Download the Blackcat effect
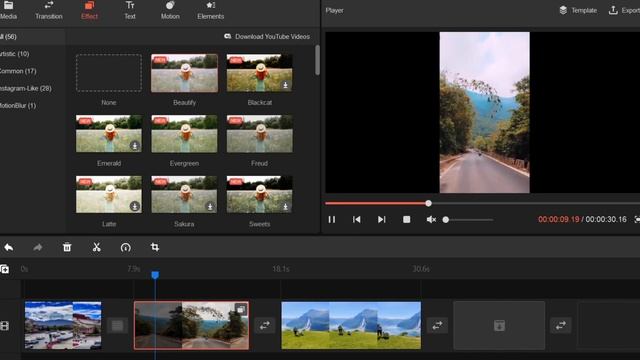640x360 pixels. click(286, 85)
